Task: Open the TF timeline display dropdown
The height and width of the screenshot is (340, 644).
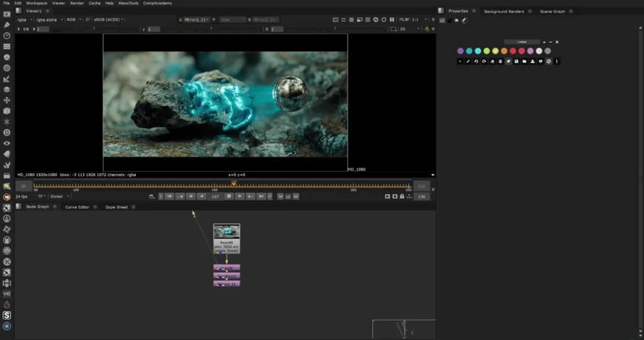Action: (42, 196)
